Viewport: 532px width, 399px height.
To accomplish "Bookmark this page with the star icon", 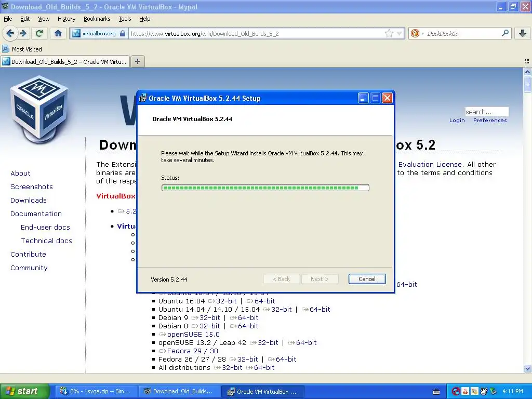I will [389, 33].
